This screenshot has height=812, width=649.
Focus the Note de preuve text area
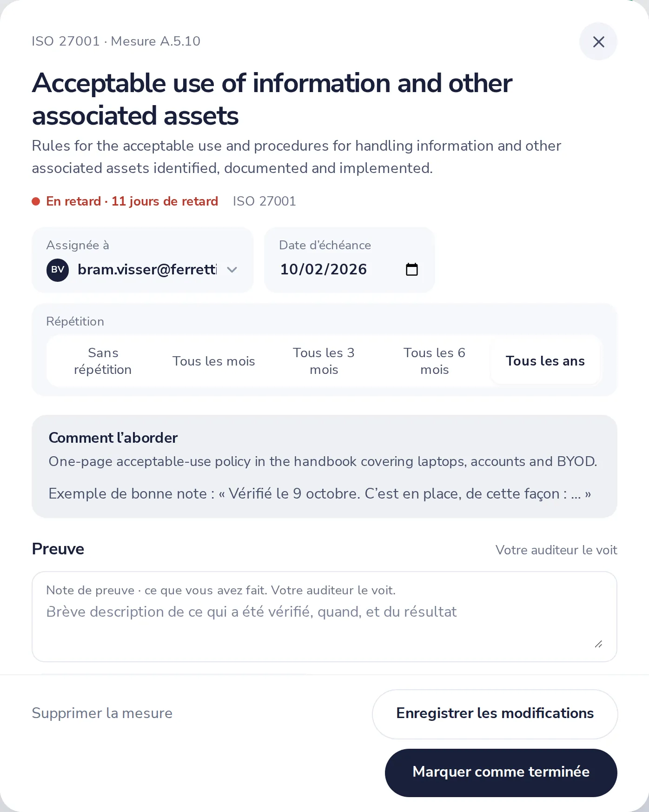coord(324,617)
